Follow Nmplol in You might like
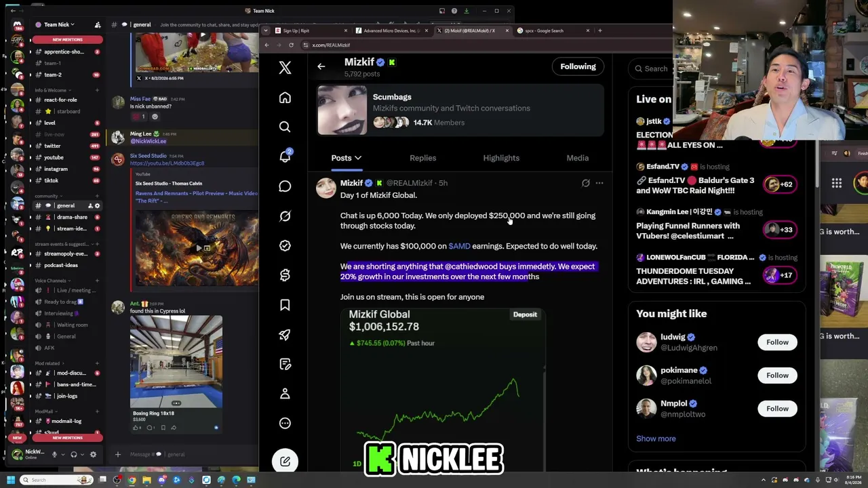Image resolution: width=868 pixels, height=488 pixels. click(x=777, y=409)
